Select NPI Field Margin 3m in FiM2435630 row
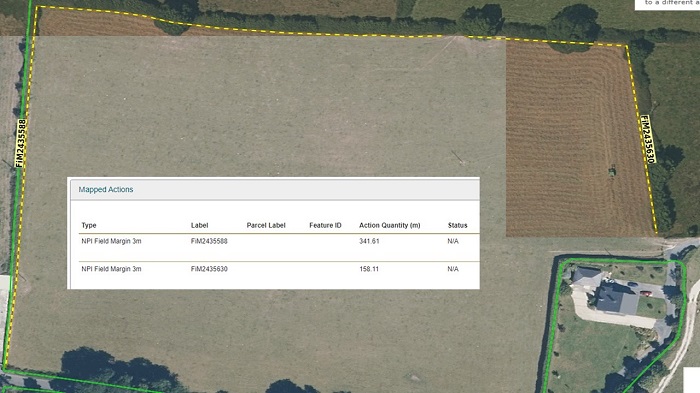Viewport: 700px width, 393px height. point(111,269)
